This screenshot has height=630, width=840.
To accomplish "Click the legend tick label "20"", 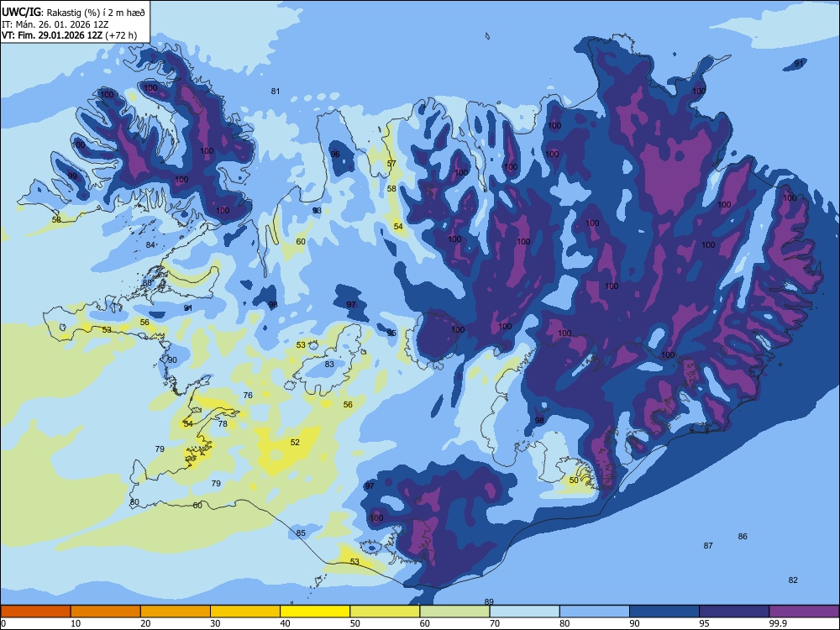I will (x=145, y=623).
